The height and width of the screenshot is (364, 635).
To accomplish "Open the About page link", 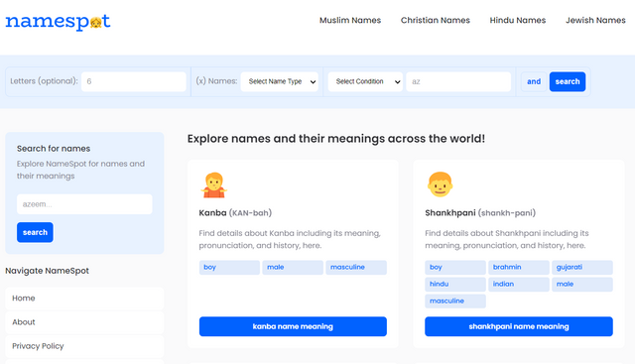I will pyautogui.click(x=84, y=322).
